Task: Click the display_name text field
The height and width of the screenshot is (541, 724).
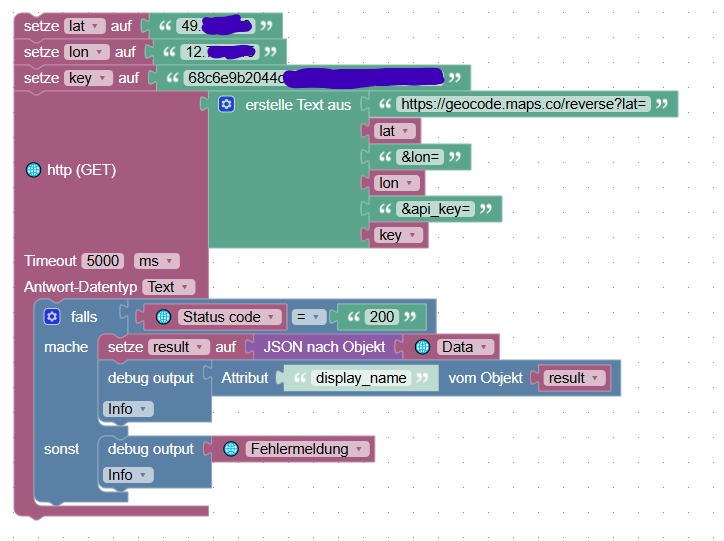Action: click(361, 378)
